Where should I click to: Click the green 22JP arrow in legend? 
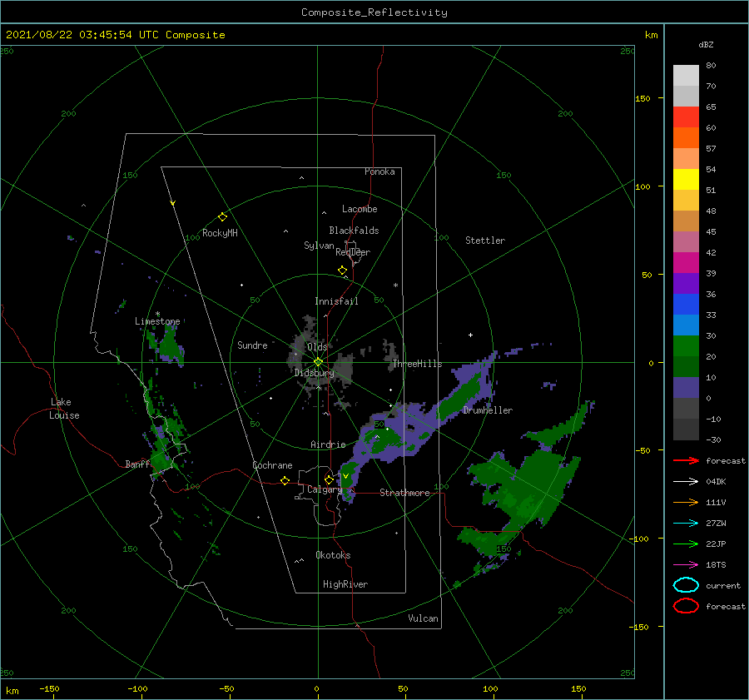pyautogui.click(x=686, y=544)
